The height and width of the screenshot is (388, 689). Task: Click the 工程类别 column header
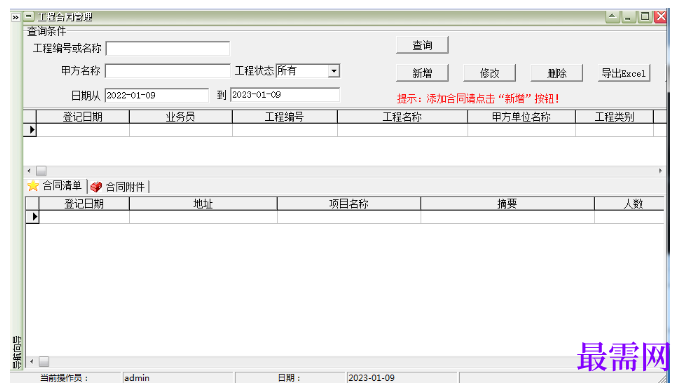(614, 117)
